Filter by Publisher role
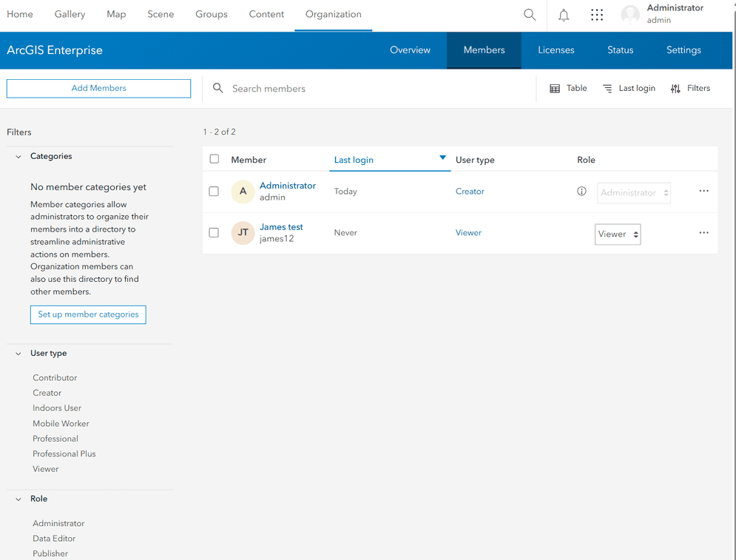Screen dimensions: 736x560 coord(50,553)
